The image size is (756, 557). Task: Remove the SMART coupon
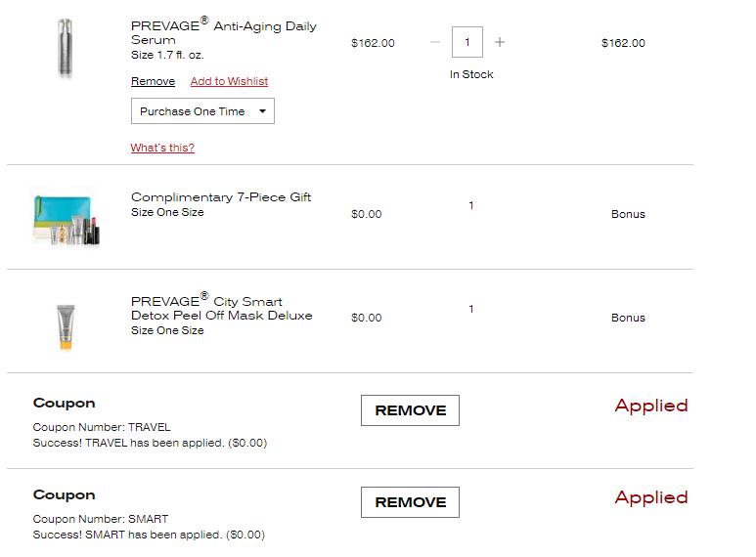tap(410, 502)
